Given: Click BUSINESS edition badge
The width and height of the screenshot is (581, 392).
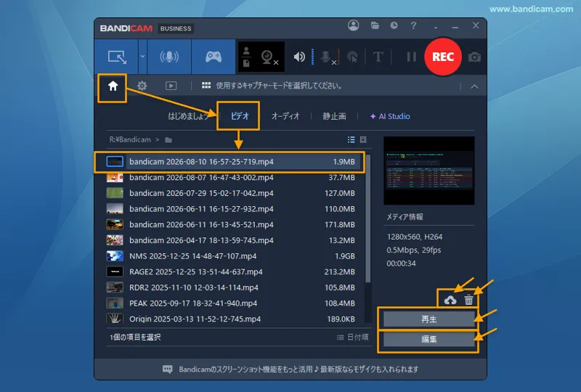Looking at the screenshot, I should coord(176,28).
